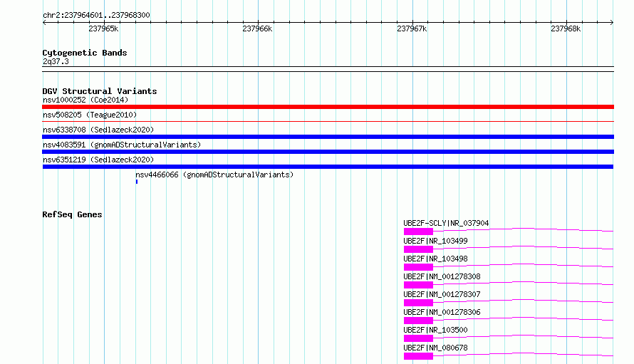The height and width of the screenshot is (364, 634).
Task: Click the chr2:237964601..237968300 region label
Action: (96, 15)
